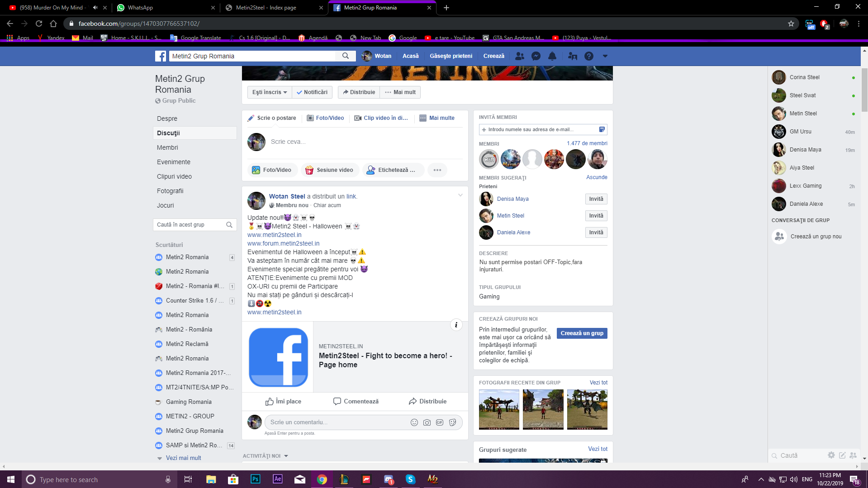Open friend requests icon in header
This screenshot has width=868, height=488.
tap(520, 56)
